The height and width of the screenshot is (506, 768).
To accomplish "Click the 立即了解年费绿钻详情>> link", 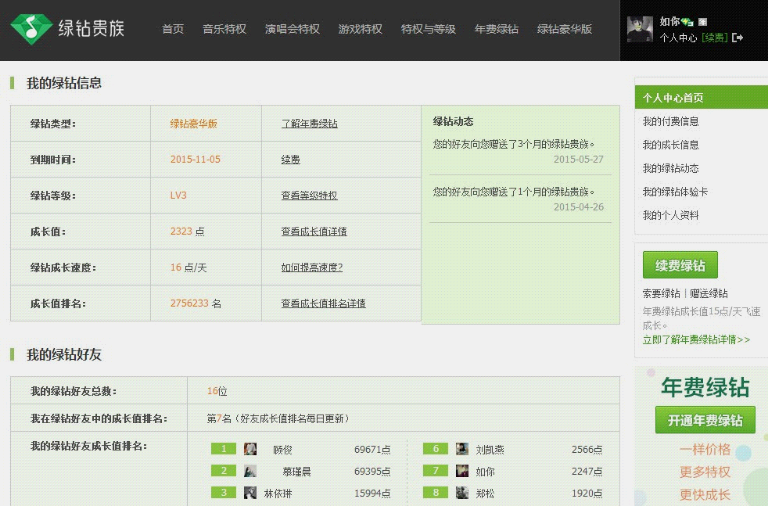I will pos(696,339).
